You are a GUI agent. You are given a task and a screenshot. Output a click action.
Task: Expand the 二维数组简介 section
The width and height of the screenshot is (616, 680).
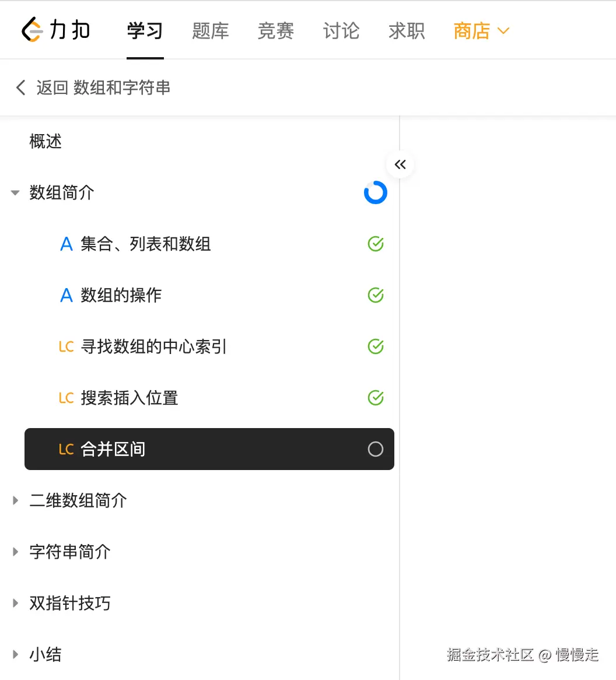[15, 500]
